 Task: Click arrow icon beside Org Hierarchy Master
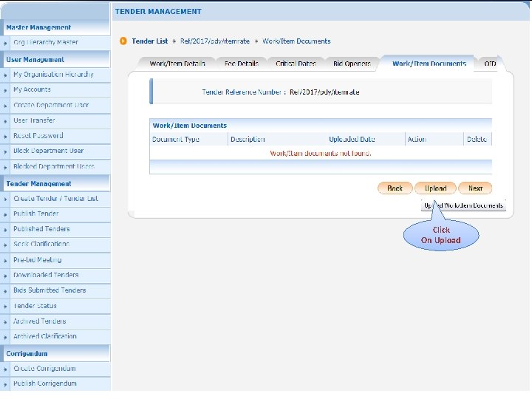point(5,43)
